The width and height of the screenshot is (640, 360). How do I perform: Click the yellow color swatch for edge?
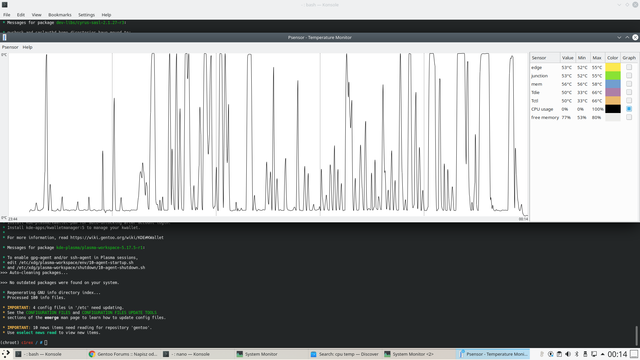point(613,67)
